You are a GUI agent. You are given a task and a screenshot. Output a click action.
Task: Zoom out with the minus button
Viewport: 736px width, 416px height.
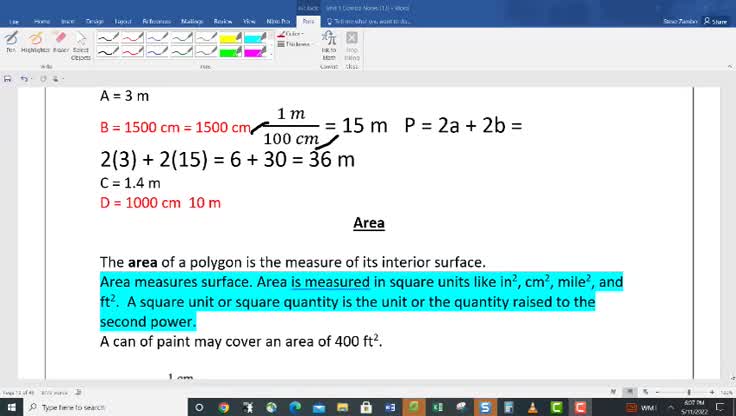[x=658, y=392]
